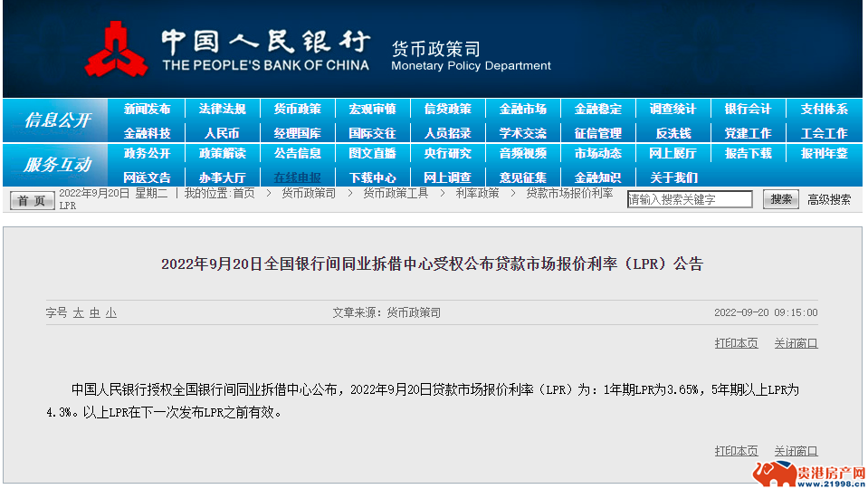This screenshot has height=489, width=868.
Task: Open 利率政策 breadcrumb link
Action: pyautogui.click(x=477, y=193)
